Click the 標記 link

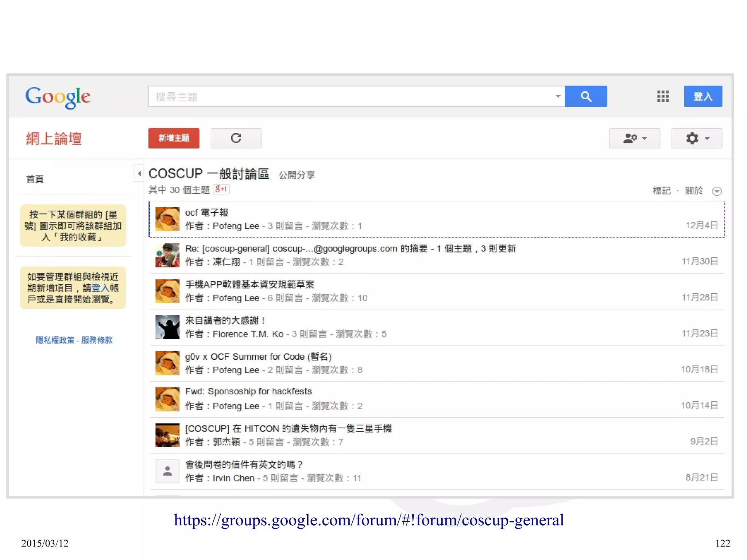(x=662, y=190)
